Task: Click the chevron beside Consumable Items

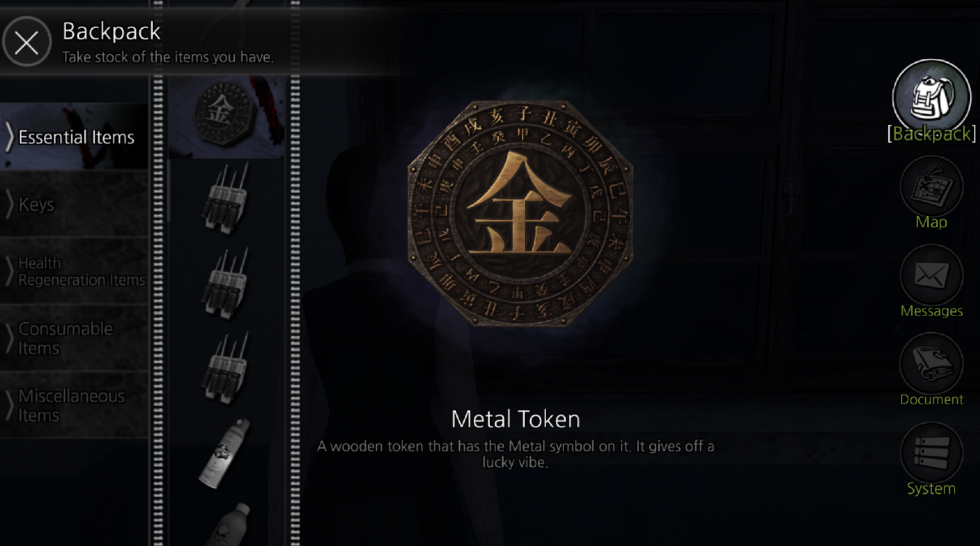Action: pyautogui.click(x=9, y=338)
